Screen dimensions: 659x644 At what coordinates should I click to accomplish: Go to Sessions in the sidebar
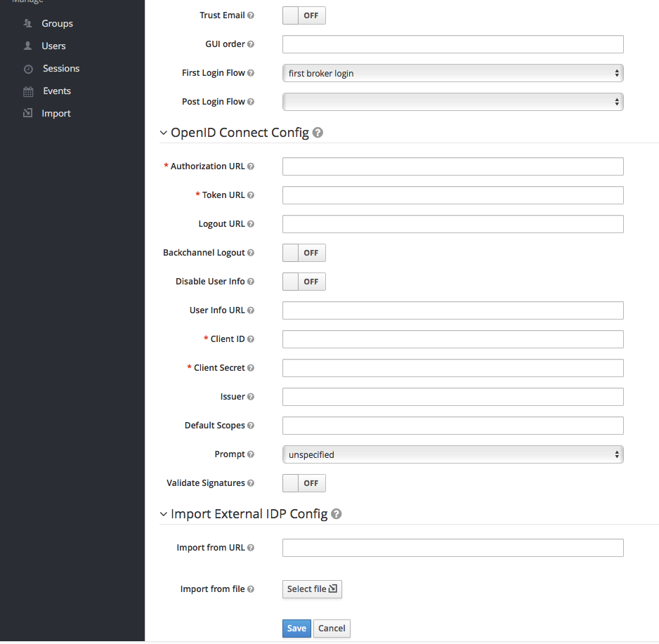point(60,68)
